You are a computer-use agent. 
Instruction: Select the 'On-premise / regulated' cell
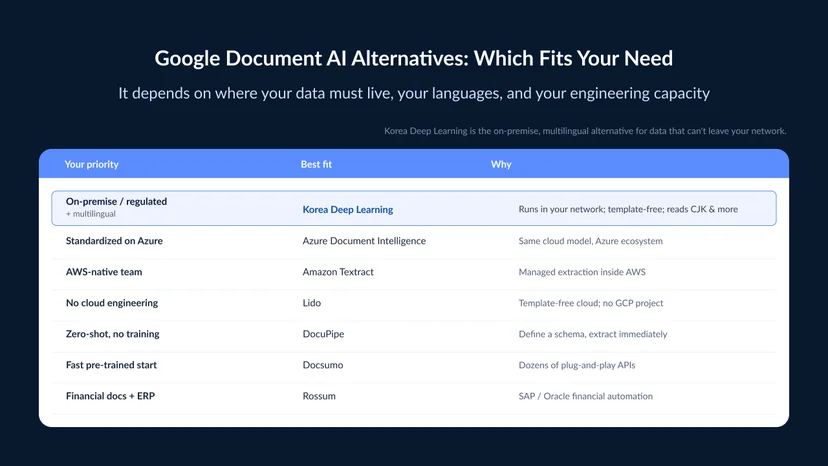point(116,201)
